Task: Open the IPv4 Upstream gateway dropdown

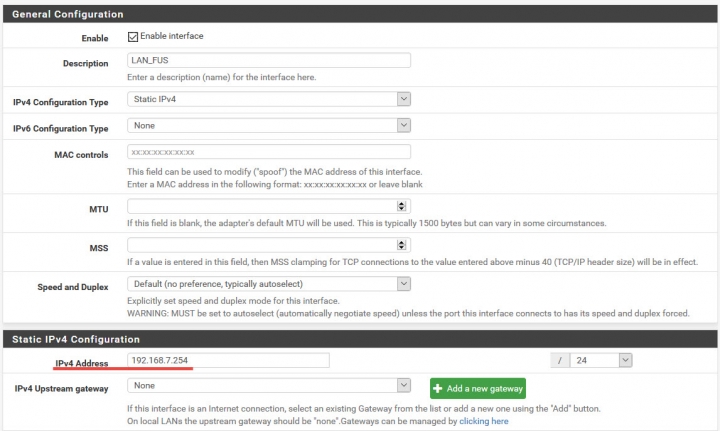Action: point(269,386)
